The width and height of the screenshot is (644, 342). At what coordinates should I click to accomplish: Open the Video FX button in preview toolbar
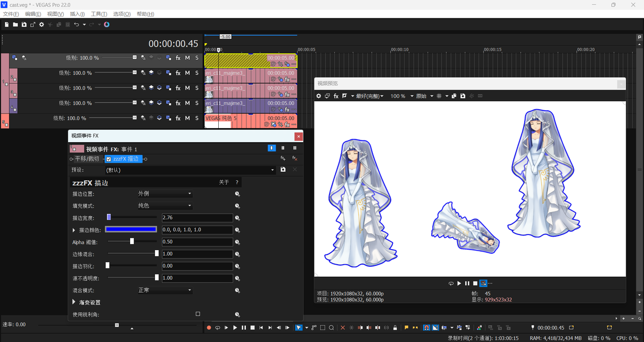336,96
